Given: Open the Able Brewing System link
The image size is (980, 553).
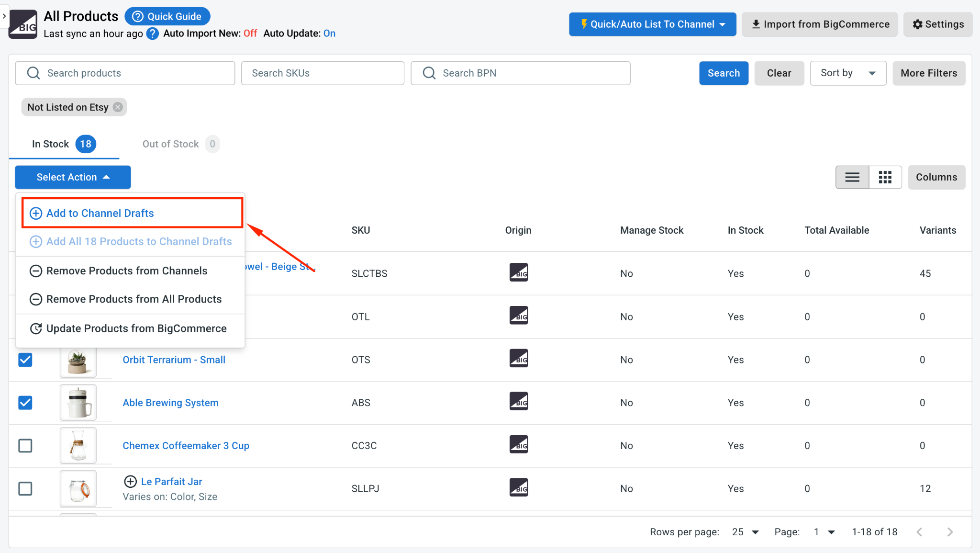Looking at the screenshot, I should tap(170, 403).
